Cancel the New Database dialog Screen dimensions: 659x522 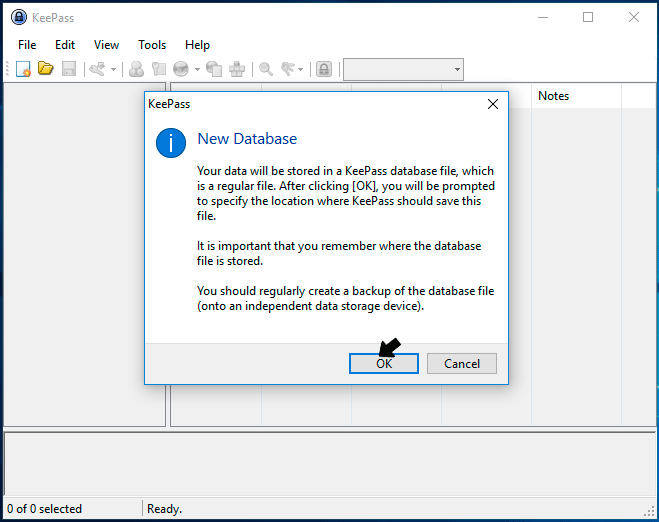pyautogui.click(x=462, y=364)
